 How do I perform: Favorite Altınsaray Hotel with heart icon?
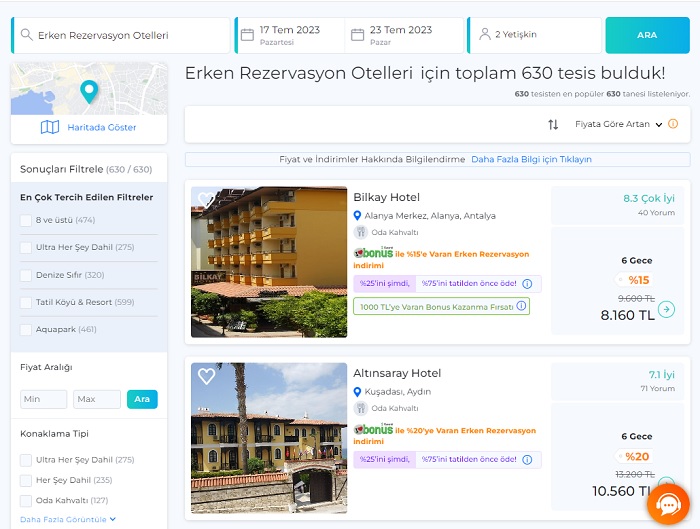[206, 376]
